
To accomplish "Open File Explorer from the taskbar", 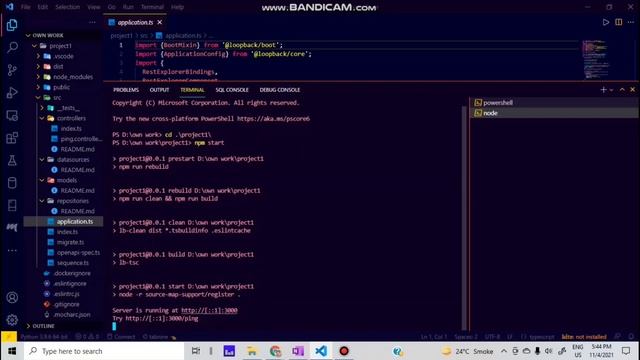I will [x=252, y=351].
